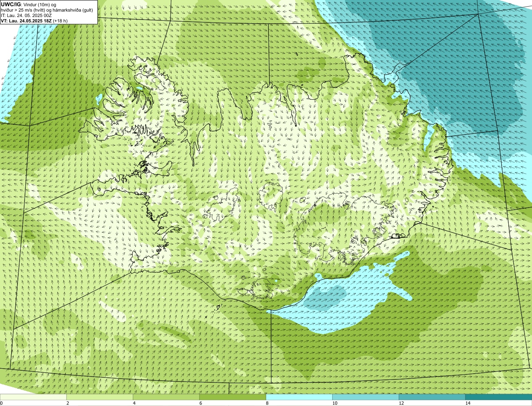Click the '14' tick label on the colorbar
The image size is (532, 406).
468,403
